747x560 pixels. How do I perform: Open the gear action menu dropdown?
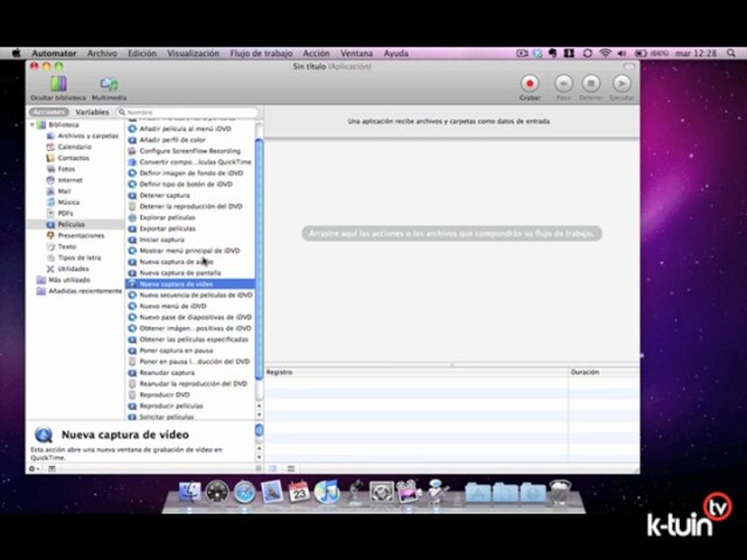click(x=33, y=468)
